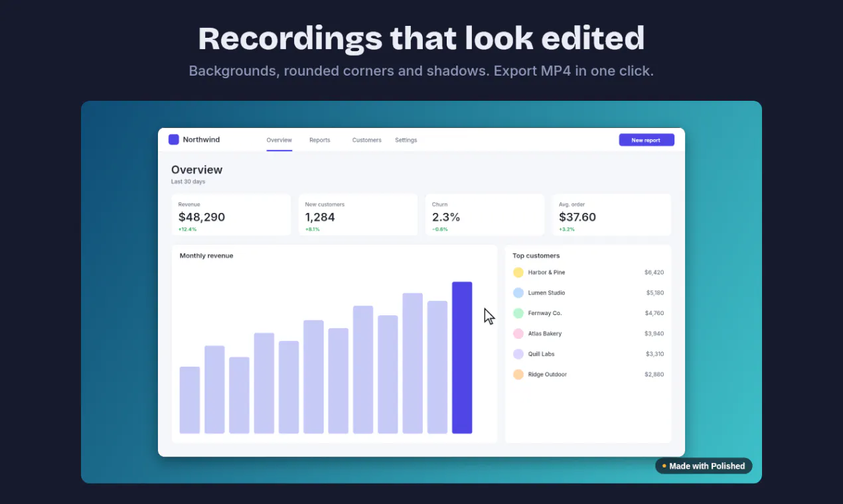Viewport: 843px width, 504px height.
Task: Open the Churn 2.3% card
Action: tap(485, 215)
